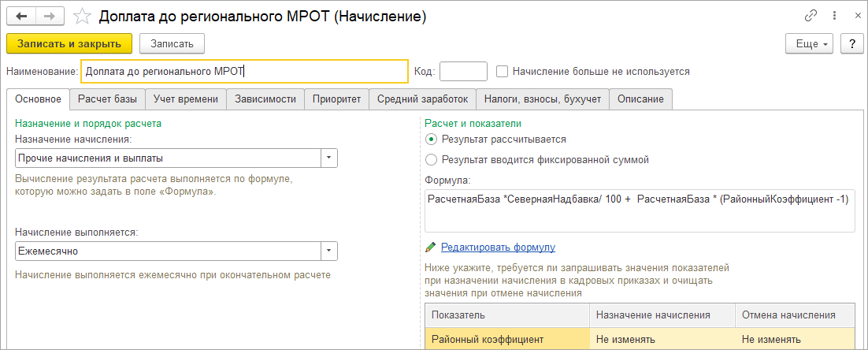Open help with the question mark button
The width and height of the screenshot is (868, 350).
tap(851, 43)
